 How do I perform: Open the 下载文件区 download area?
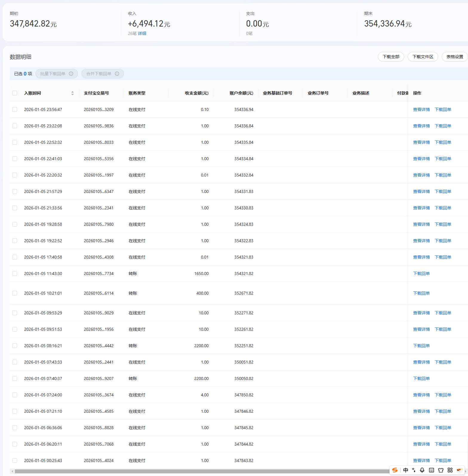(x=423, y=57)
